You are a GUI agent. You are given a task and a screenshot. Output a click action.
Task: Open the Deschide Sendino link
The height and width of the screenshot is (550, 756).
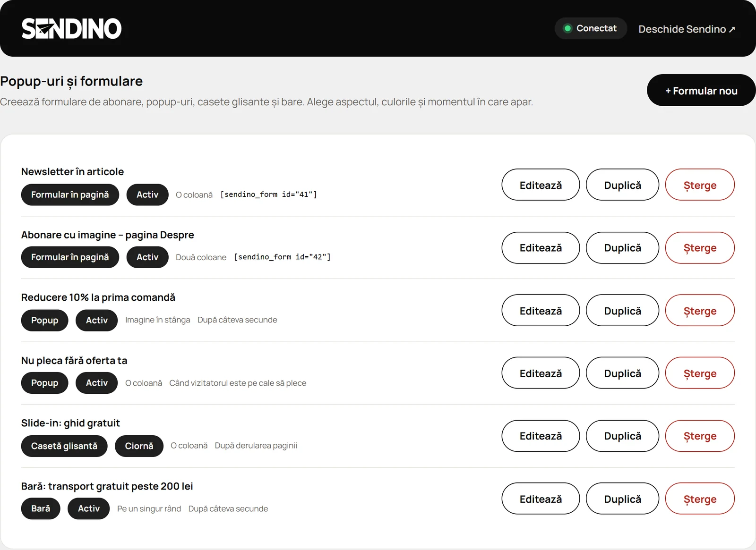(687, 29)
